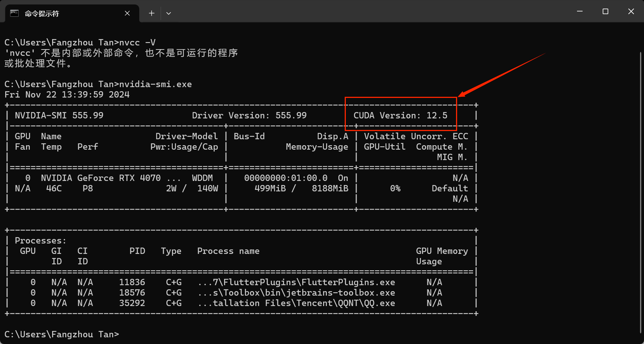Click PID 11836 in process list
The width and height of the screenshot is (644, 344).
[x=132, y=282]
